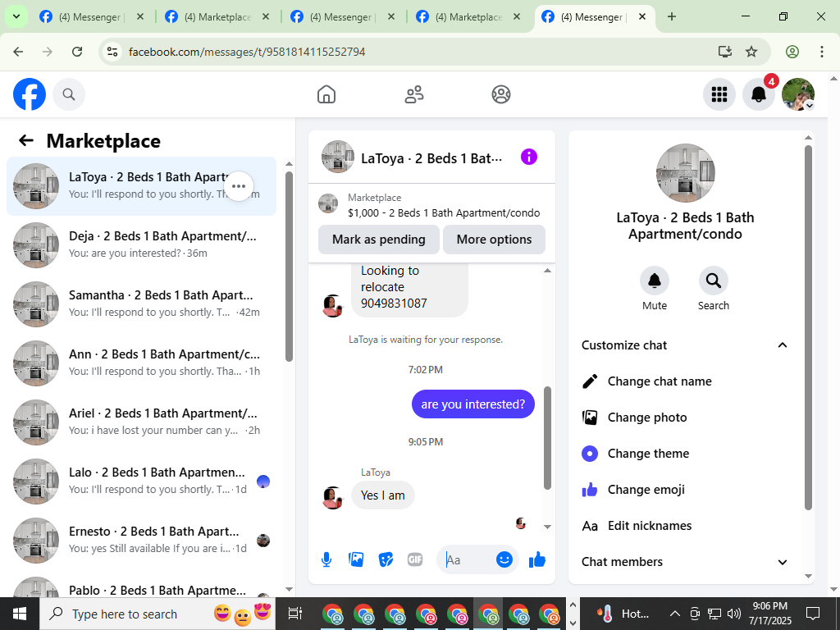The image size is (840, 630).
Task: Click Change emoji thumbs-up icon
Action: pyautogui.click(x=590, y=490)
